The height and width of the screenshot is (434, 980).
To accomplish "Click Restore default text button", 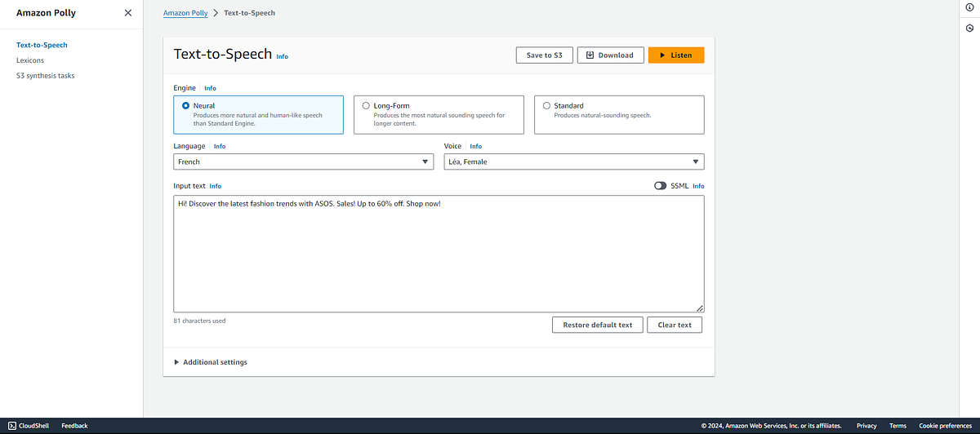I will pyautogui.click(x=598, y=325).
